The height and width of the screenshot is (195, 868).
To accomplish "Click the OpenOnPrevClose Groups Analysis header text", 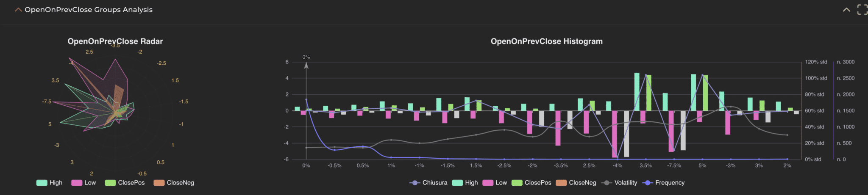I will click(89, 10).
